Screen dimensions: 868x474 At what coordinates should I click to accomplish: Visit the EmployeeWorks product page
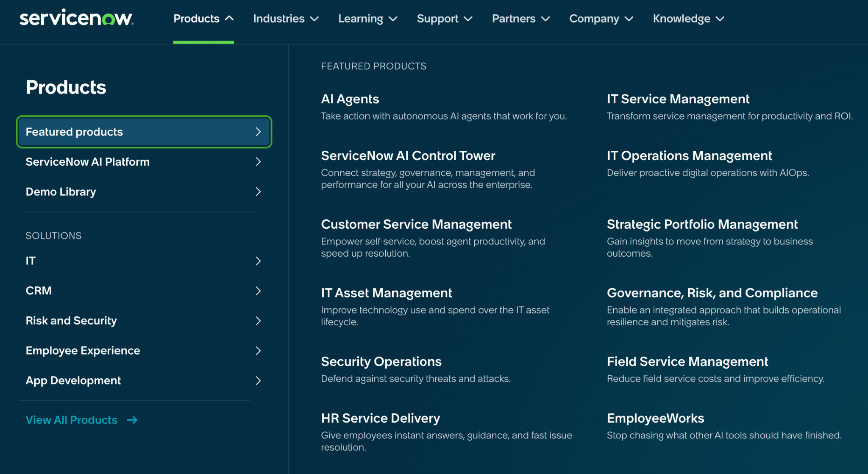pyautogui.click(x=655, y=419)
